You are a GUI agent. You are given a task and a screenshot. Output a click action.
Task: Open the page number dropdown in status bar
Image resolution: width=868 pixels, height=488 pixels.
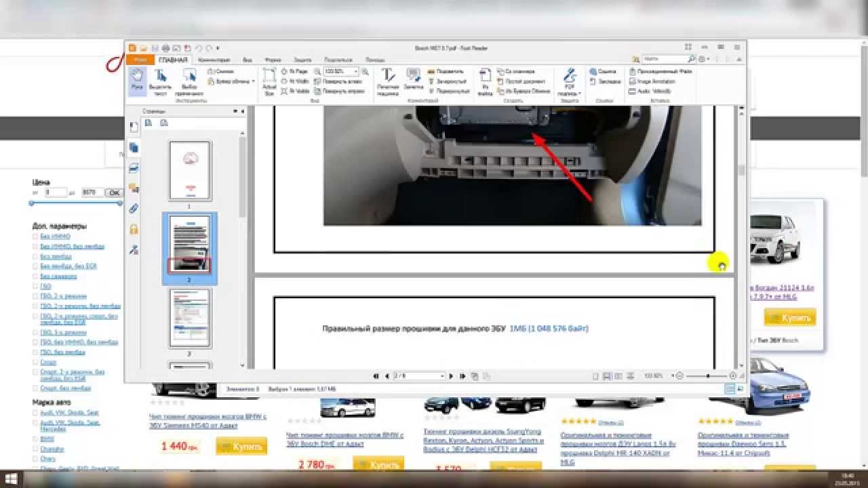(x=442, y=375)
